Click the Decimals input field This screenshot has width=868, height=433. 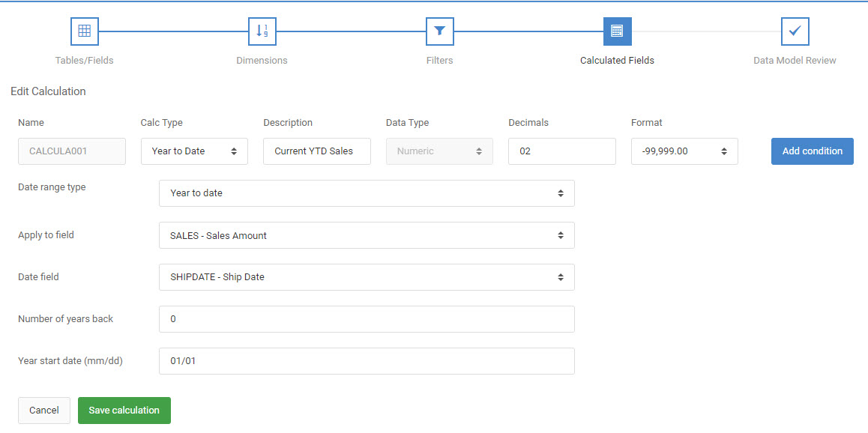coord(562,151)
